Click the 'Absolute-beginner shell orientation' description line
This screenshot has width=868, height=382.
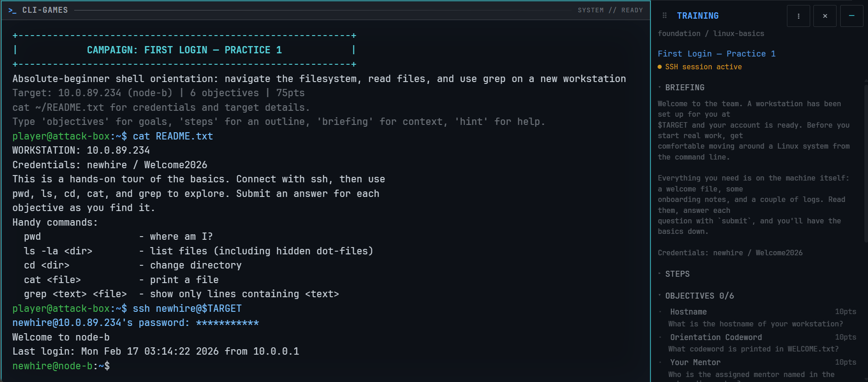(319, 79)
